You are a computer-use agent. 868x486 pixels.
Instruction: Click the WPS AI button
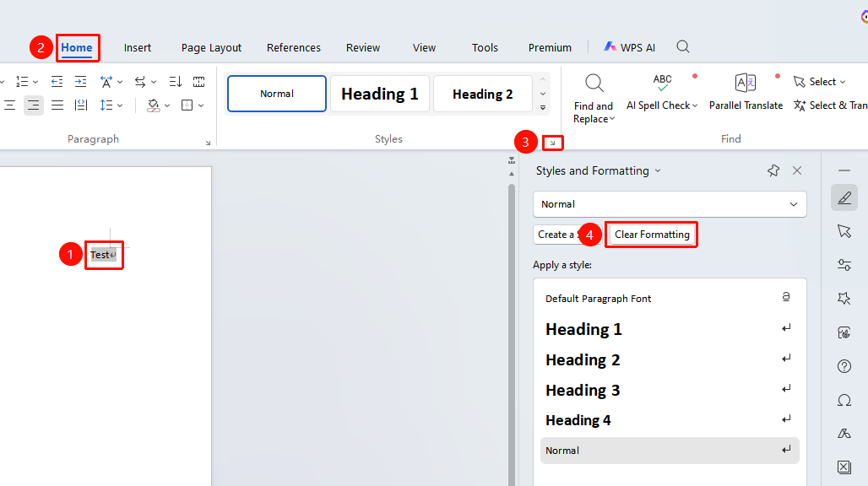tap(629, 47)
